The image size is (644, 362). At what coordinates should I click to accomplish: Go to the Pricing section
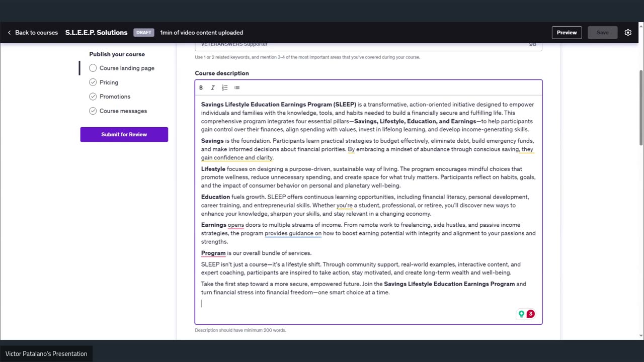[x=109, y=82]
